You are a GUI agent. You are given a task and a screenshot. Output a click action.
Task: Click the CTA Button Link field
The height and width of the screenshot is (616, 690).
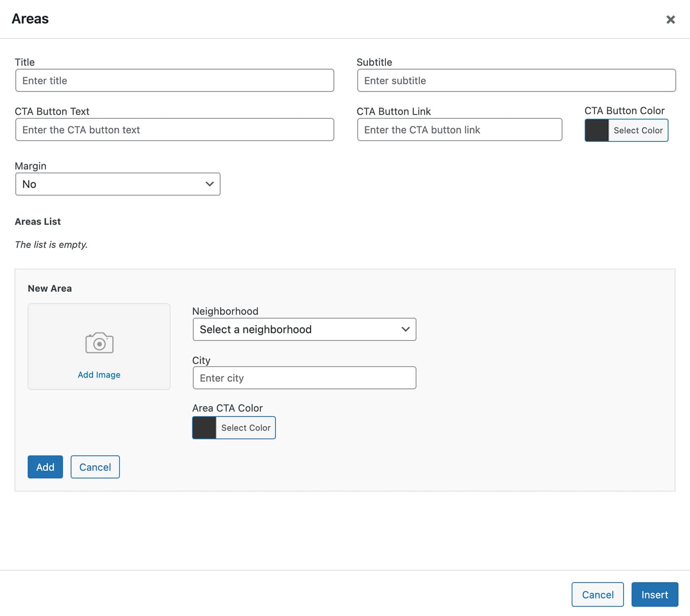[459, 130]
